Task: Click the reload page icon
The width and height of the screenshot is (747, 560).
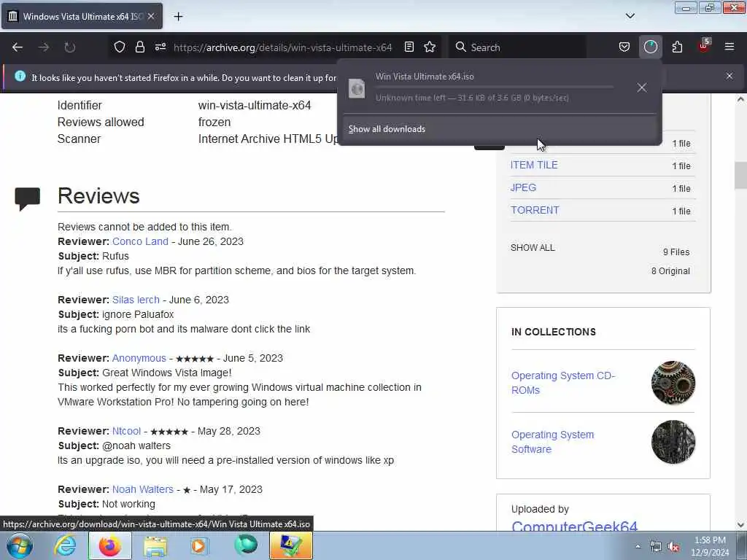Action: (x=69, y=47)
